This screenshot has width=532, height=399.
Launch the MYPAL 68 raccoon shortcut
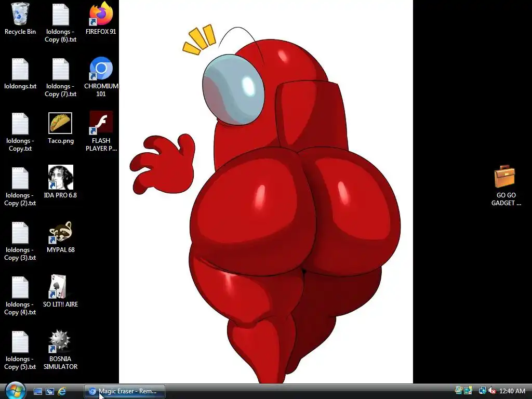point(60,237)
